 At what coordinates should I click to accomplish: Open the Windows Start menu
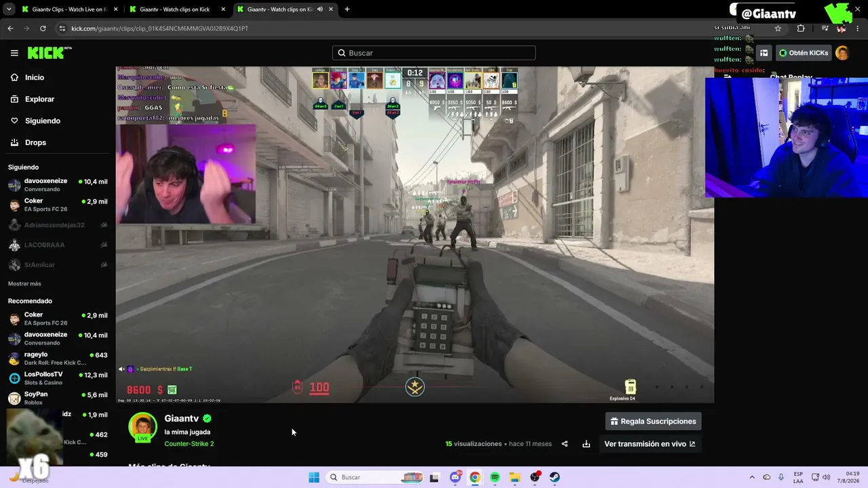coord(314,477)
